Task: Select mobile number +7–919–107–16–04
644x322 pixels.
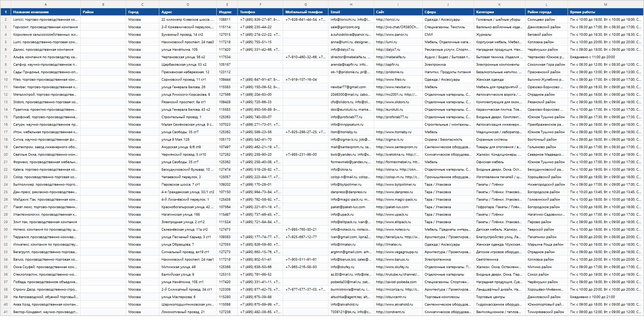Action: [x=306, y=80]
